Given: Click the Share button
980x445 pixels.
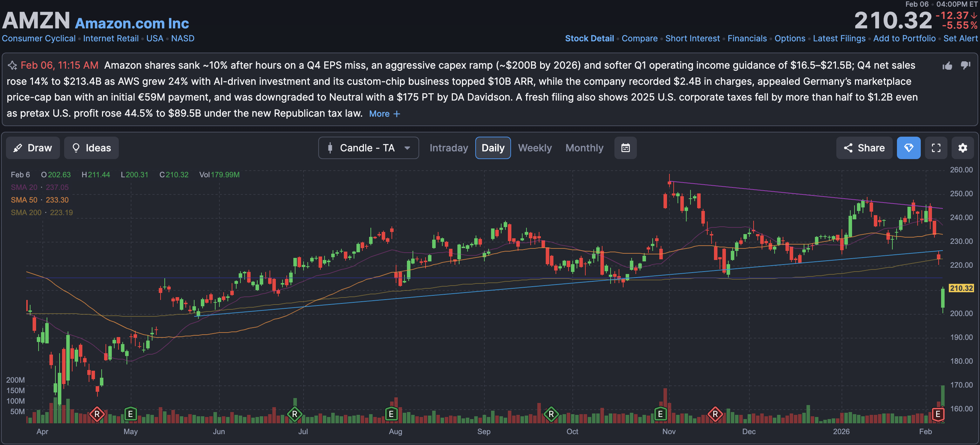Looking at the screenshot, I should coord(864,148).
